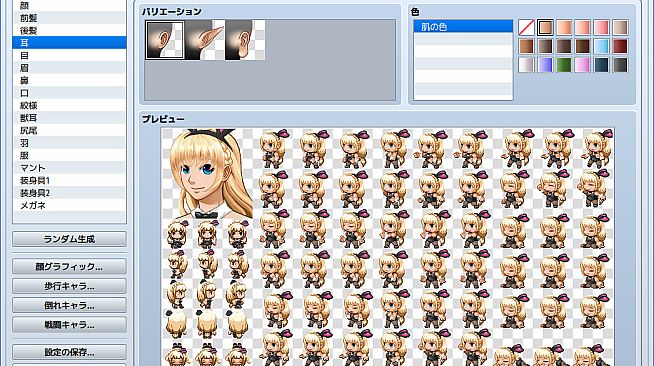
Task: Select the 眉 (eyebrows) category
Action: pyautogui.click(x=69, y=68)
